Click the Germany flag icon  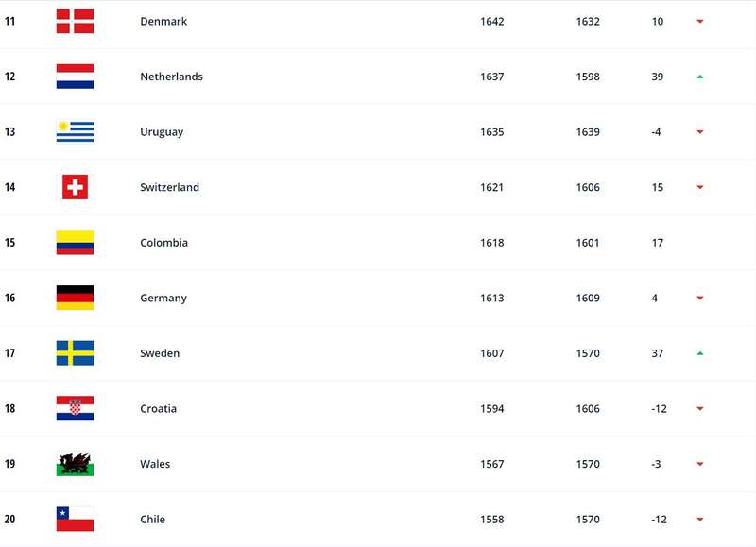pos(75,298)
